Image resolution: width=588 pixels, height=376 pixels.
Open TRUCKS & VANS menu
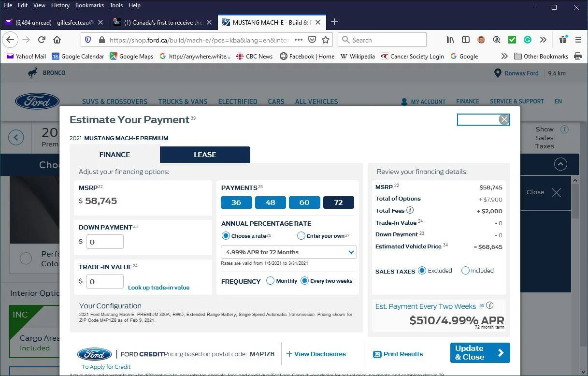(x=183, y=101)
